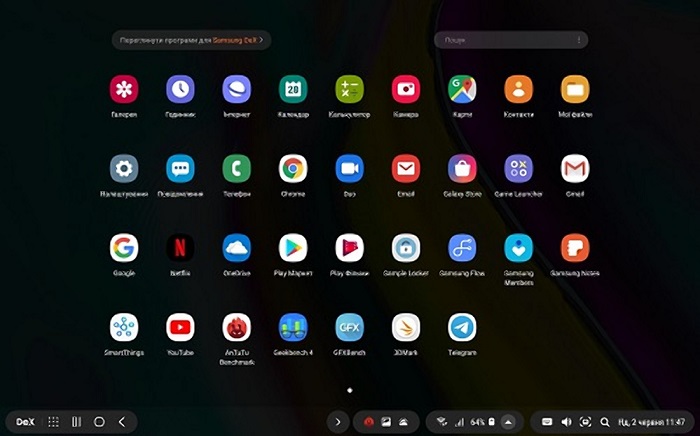The width and height of the screenshot is (700, 436).
Task: Open OneDrive
Action: click(237, 248)
